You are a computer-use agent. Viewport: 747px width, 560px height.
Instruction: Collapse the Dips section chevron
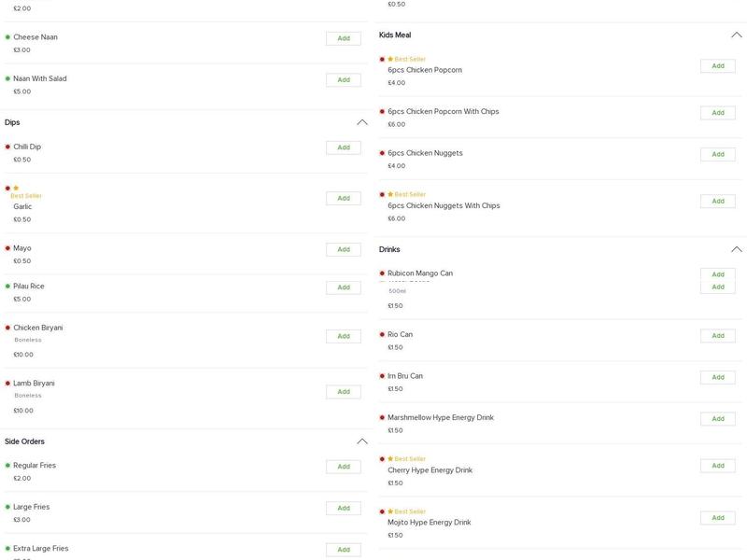pos(362,122)
